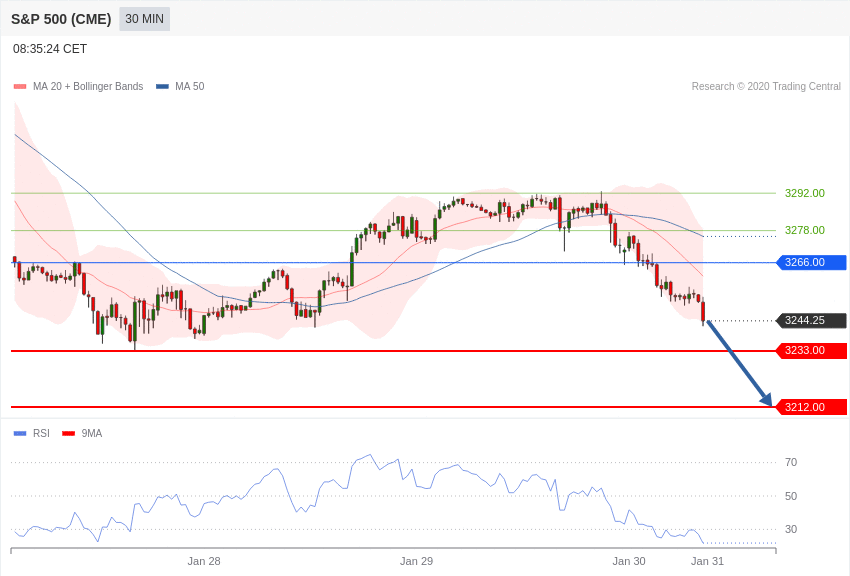Click the blue 3266.00 pivot price tag
Image resolution: width=850 pixels, height=576 pixels.
pos(812,262)
